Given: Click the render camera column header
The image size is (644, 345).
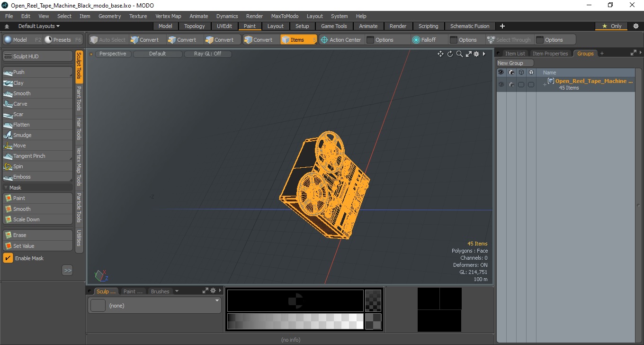Looking at the screenshot, I should [511, 73].
